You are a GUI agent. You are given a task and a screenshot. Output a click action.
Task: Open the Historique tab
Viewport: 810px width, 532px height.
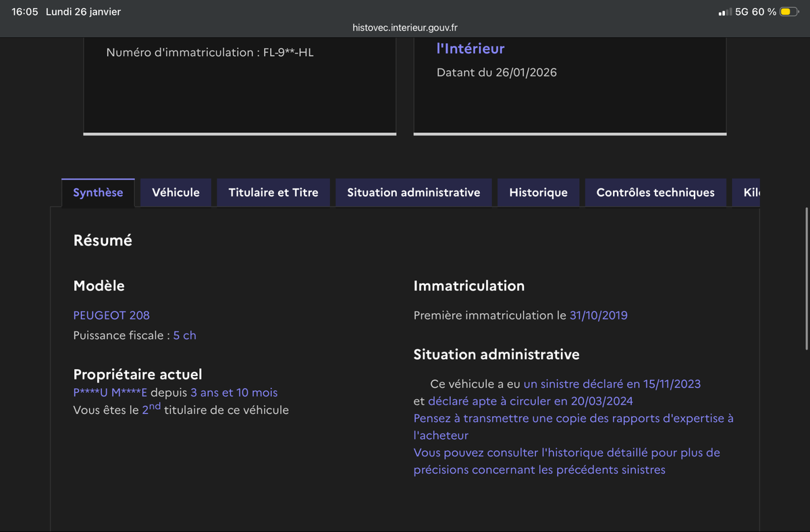(x=538, y=192)
